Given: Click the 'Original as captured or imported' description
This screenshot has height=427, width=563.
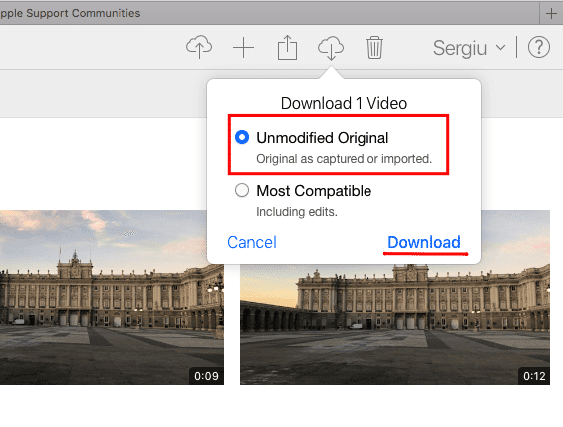Looking at the screenshot, I should point(344,159).
